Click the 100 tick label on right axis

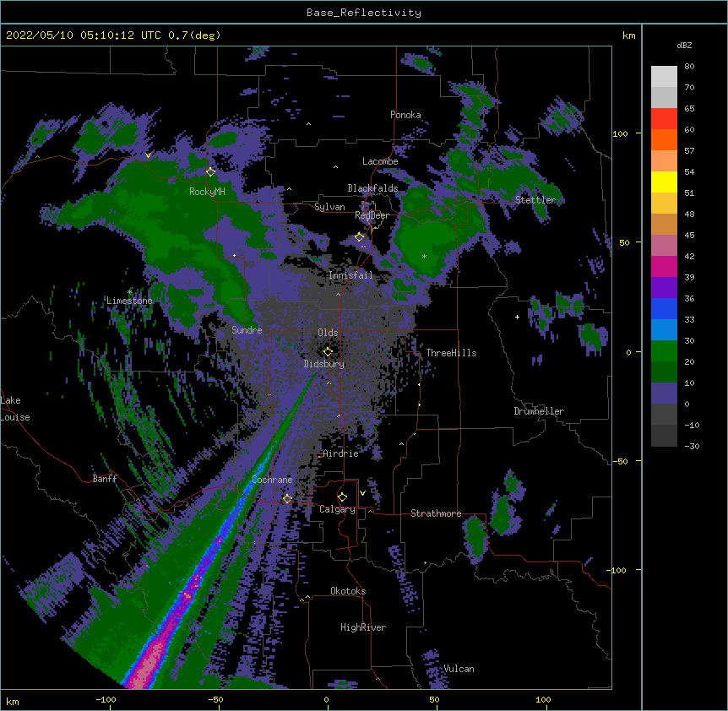(x=620, y=134)
